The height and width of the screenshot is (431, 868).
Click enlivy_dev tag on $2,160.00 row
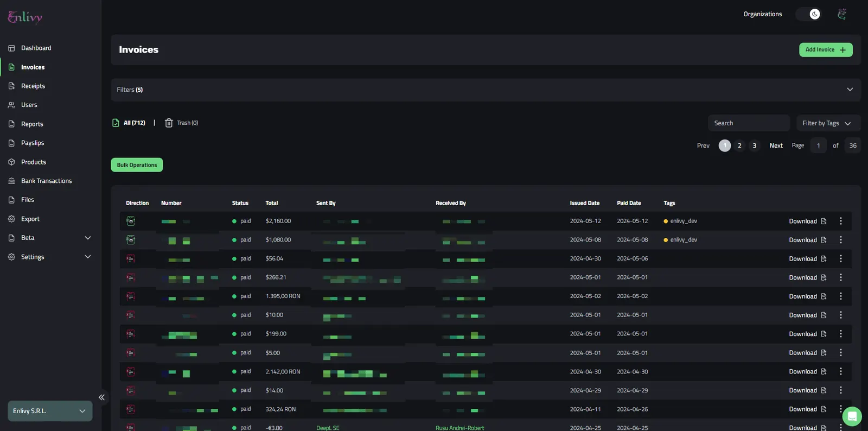[x=680, y=221]
